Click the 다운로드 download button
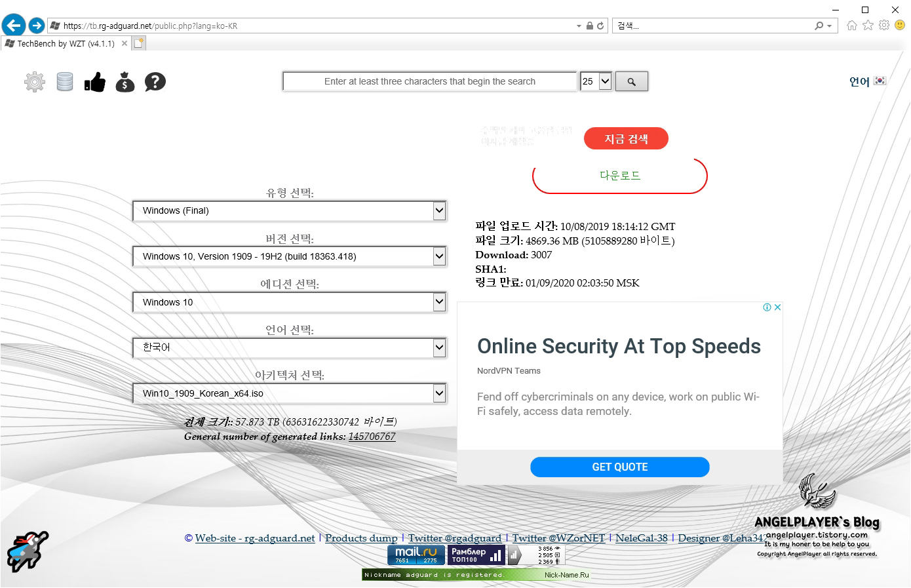The height and width of the screenshot is (588, 911). pos(620,176)
